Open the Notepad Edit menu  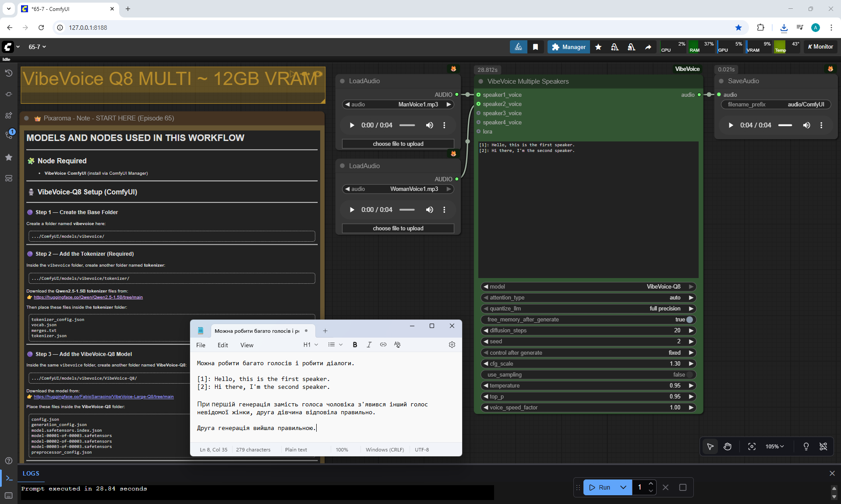pyautogui.click(x=223, y=345)
